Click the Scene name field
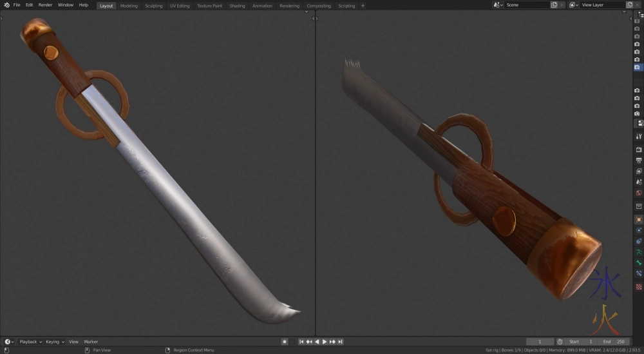 pos(525,5)
